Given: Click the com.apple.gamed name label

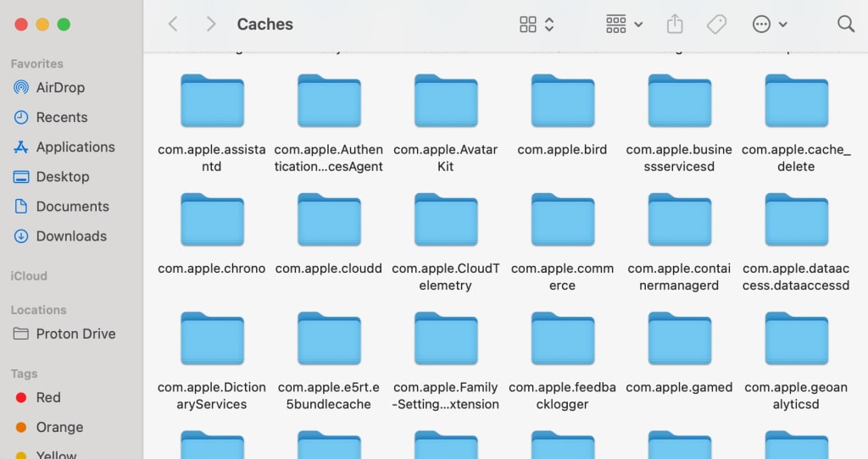Looking at the screenshot, I should click(x=679, y=387).
